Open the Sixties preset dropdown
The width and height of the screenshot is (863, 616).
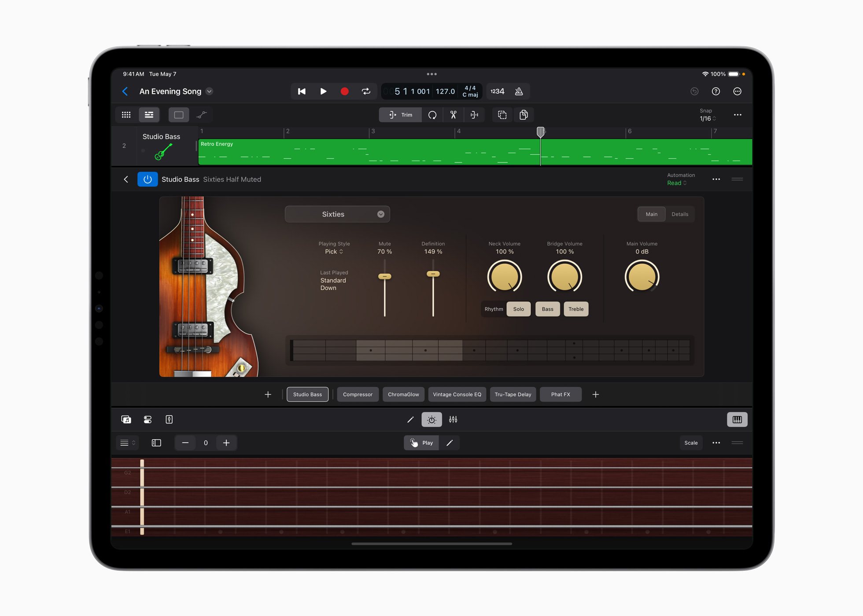(x=337, y=214)
